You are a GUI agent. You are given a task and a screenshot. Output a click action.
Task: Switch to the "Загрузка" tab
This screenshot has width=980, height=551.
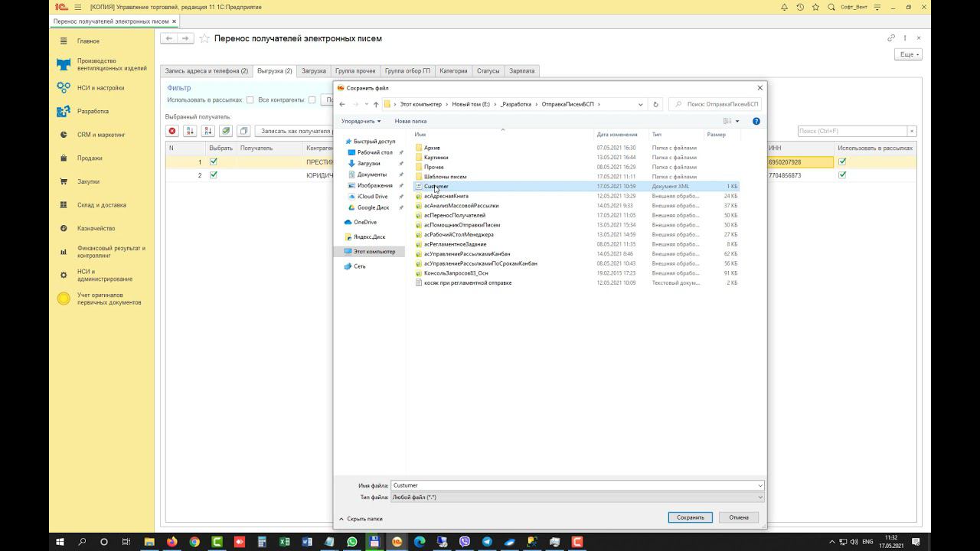pyautogui.click(x=313, y=71)
